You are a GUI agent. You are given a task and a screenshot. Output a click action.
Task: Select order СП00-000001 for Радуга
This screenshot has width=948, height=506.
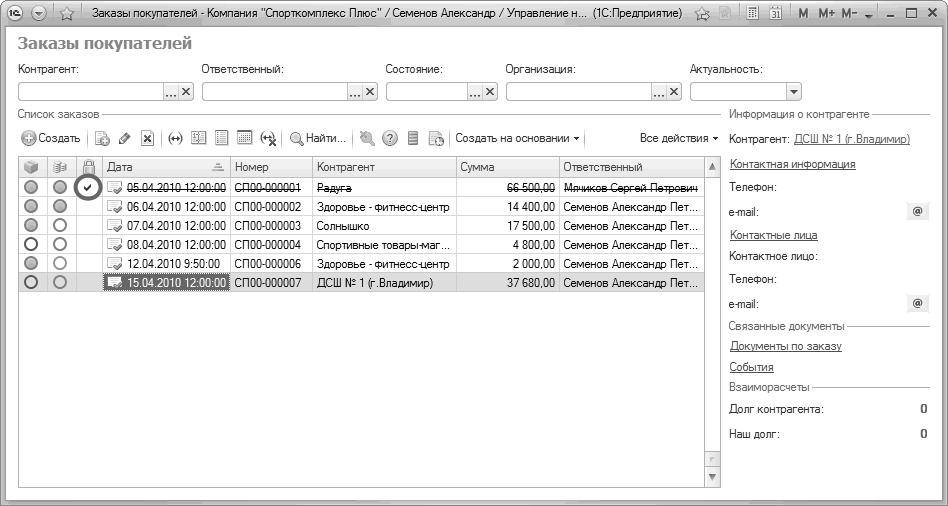[x=362, y=188]
